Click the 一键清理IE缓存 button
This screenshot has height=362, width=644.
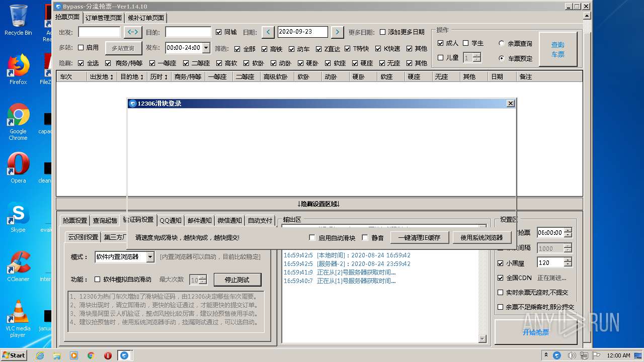click(419, 238)
